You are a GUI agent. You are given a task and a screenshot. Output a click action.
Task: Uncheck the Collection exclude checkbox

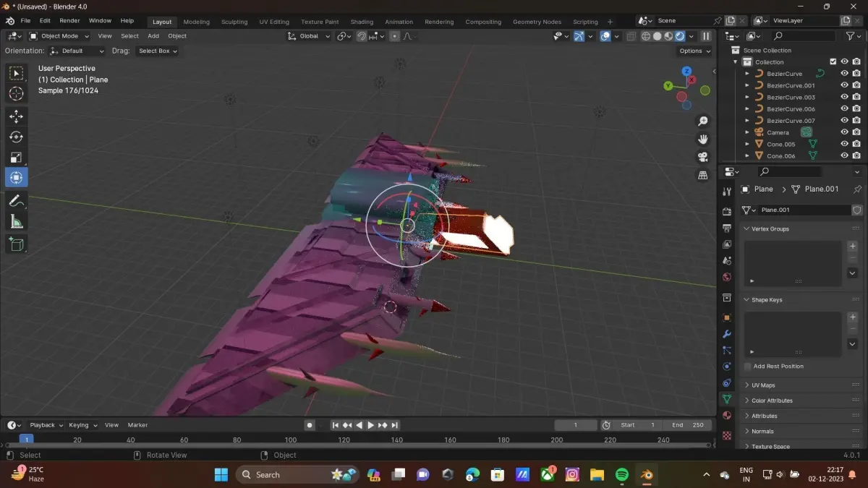point(833,62)
